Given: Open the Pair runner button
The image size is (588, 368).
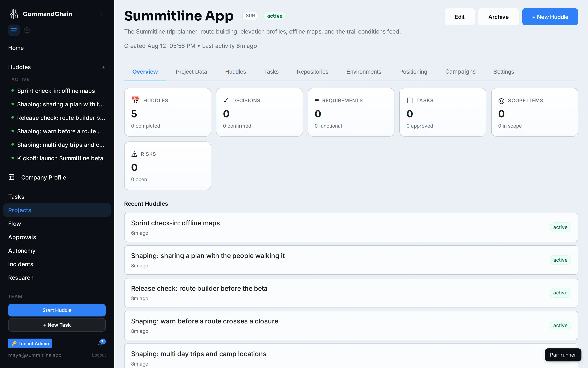Looking at the screenshot, I should [563, 355].
